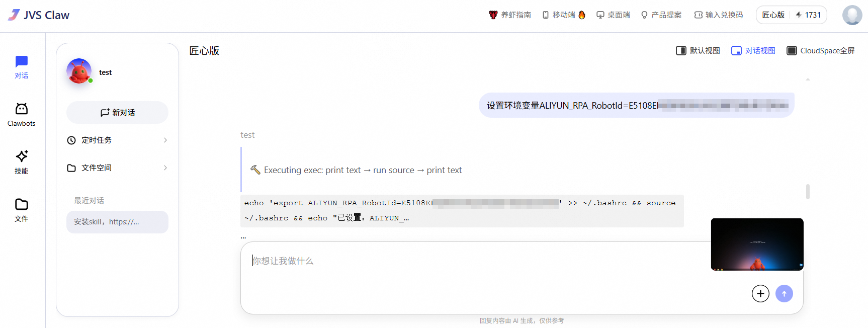The width and height of the screenshot is (868, 328).
Task: Open the 移动端 mobile link
Action: [564, 15]
